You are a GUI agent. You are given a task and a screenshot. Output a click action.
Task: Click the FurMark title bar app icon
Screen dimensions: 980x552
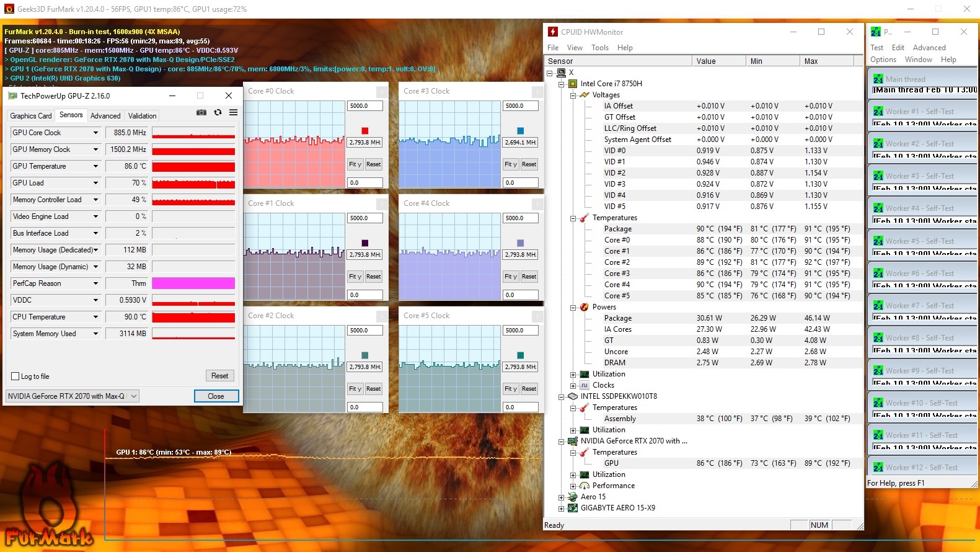click(9, 9)
